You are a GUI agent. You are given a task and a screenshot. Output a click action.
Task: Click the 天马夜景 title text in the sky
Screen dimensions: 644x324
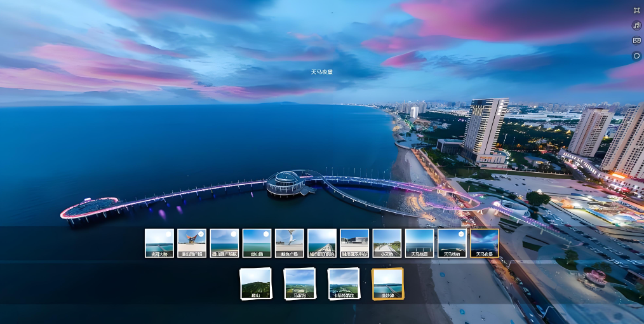point(321,72)
